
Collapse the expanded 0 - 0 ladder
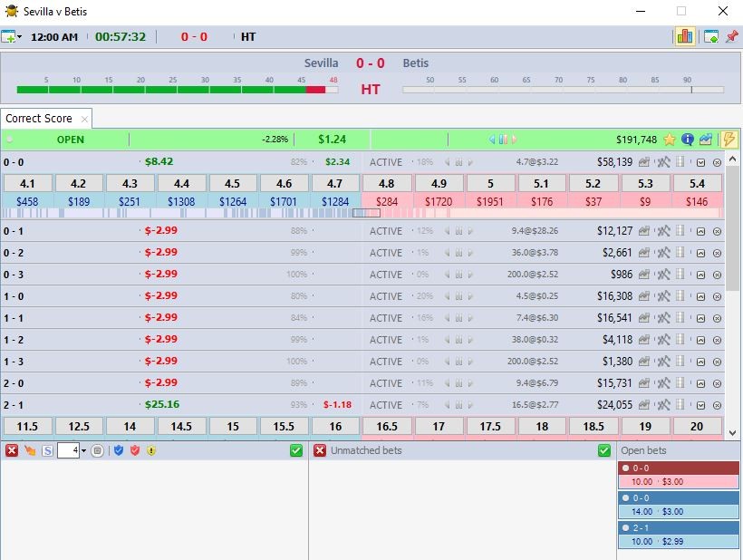point(700,162)
